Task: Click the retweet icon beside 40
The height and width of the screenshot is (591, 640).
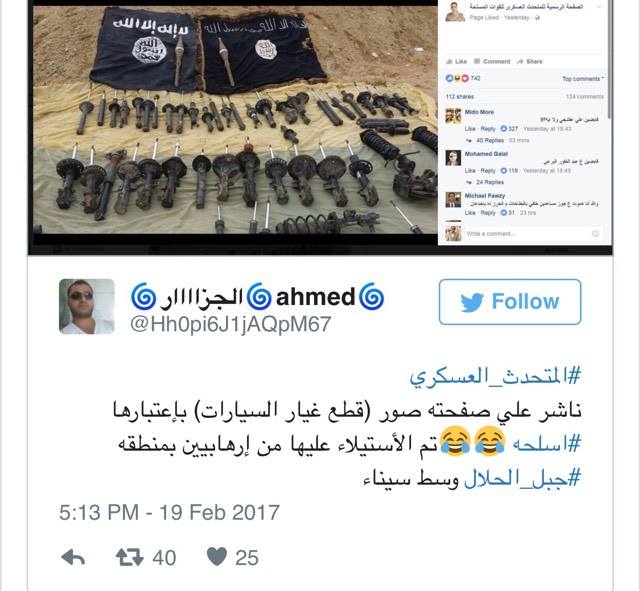Action: coord(129,558)
